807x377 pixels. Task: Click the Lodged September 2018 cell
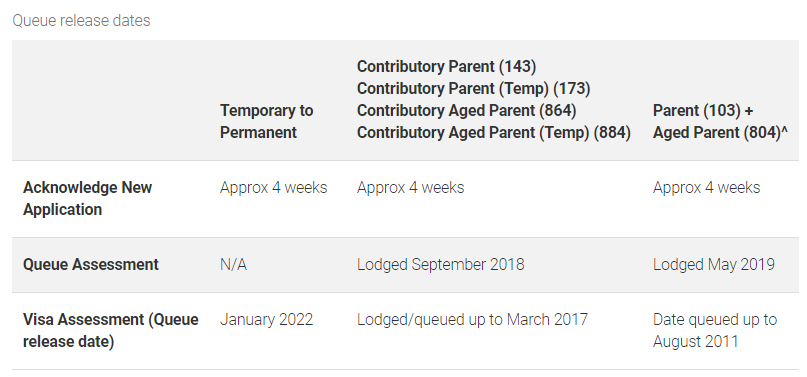pos(441,264)
